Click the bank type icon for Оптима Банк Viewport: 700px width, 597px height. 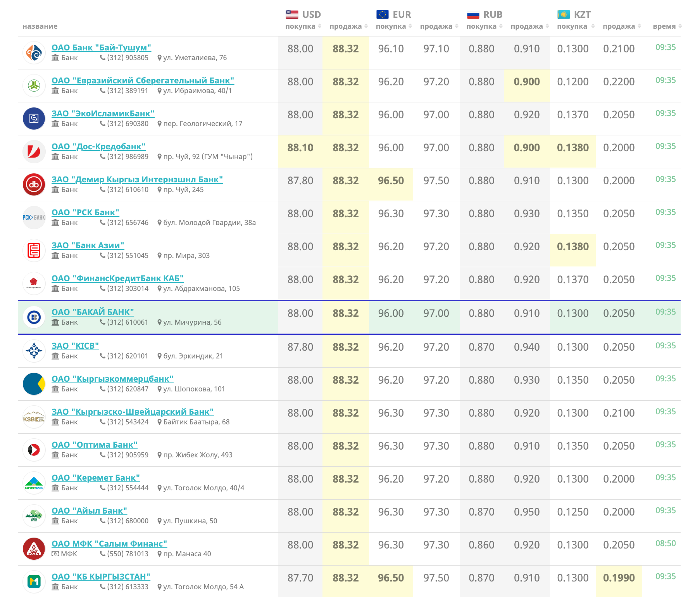click(55, 455)
